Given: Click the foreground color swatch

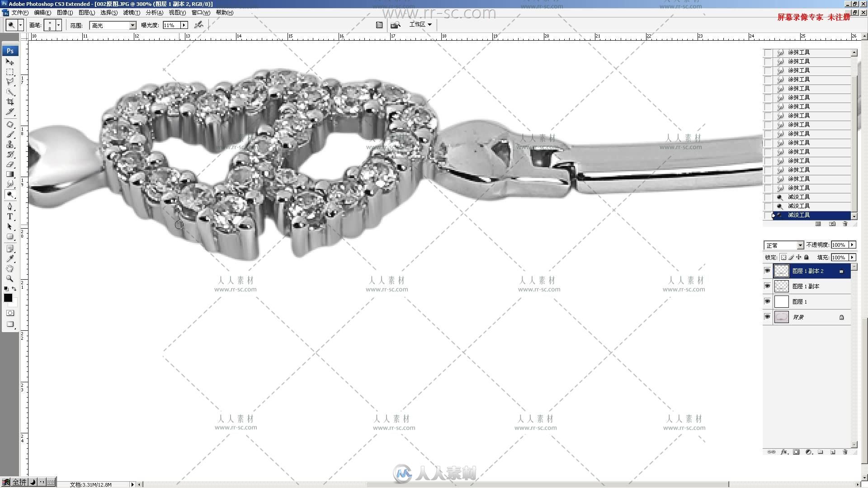Looking at the screenshot, I should pos(8,298).
